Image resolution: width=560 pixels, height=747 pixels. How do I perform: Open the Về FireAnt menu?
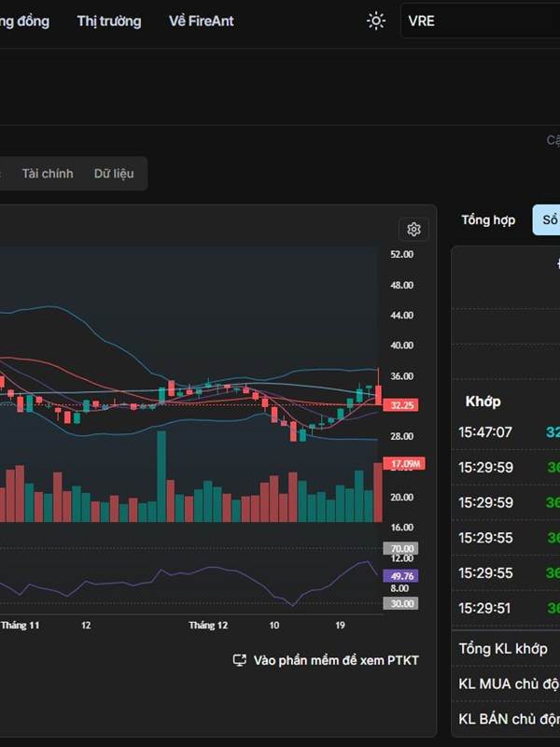(x=203, y=21)
